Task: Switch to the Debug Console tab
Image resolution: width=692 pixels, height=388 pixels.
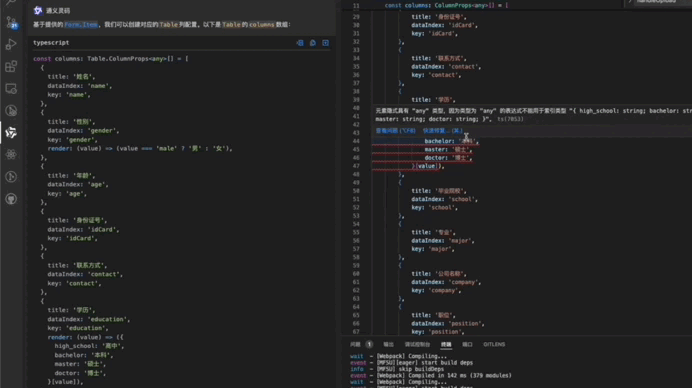Action: coord(417,344)
